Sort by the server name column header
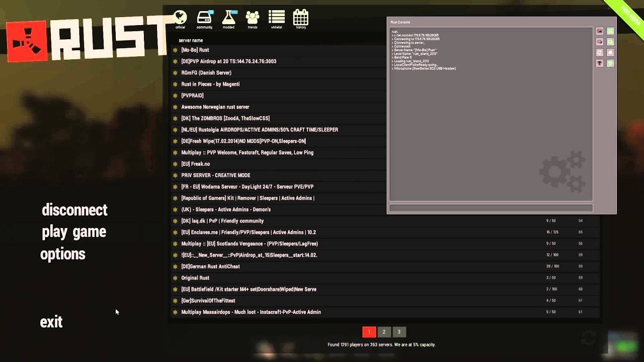Image resolution: width=644 pixels, height=362 pixels. (x=191, y=40)
